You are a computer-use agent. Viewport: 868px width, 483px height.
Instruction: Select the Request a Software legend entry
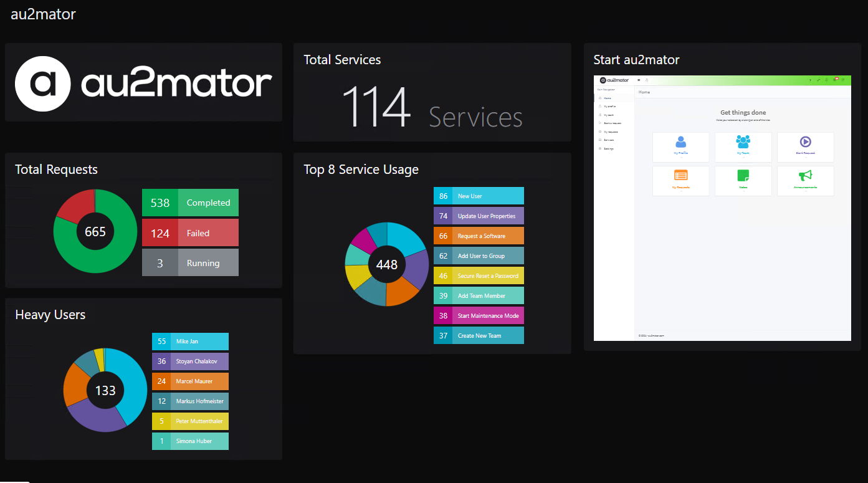[479, 236]
